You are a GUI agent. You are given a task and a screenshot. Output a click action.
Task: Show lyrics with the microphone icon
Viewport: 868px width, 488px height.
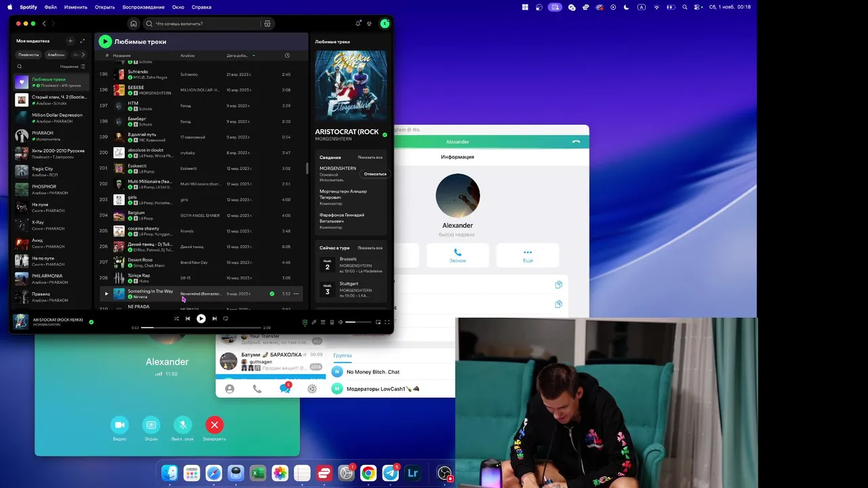(x=314, y=322)
